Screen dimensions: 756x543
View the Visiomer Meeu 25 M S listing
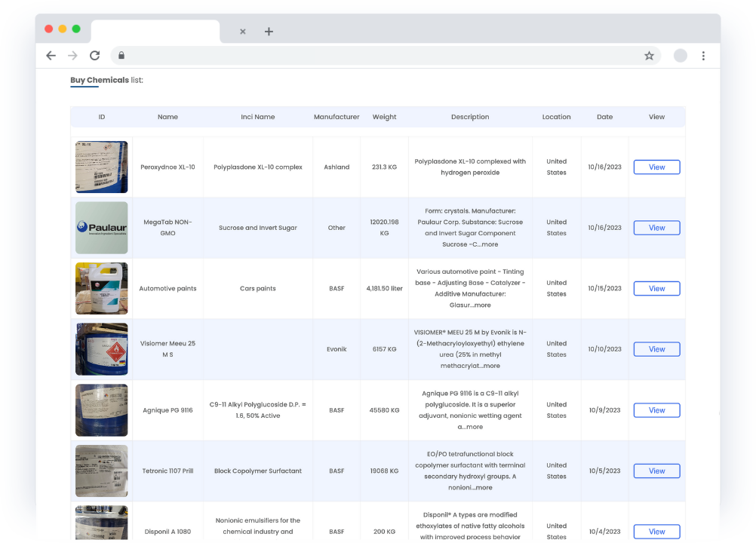pyautogui.click(x=656, y=349)
